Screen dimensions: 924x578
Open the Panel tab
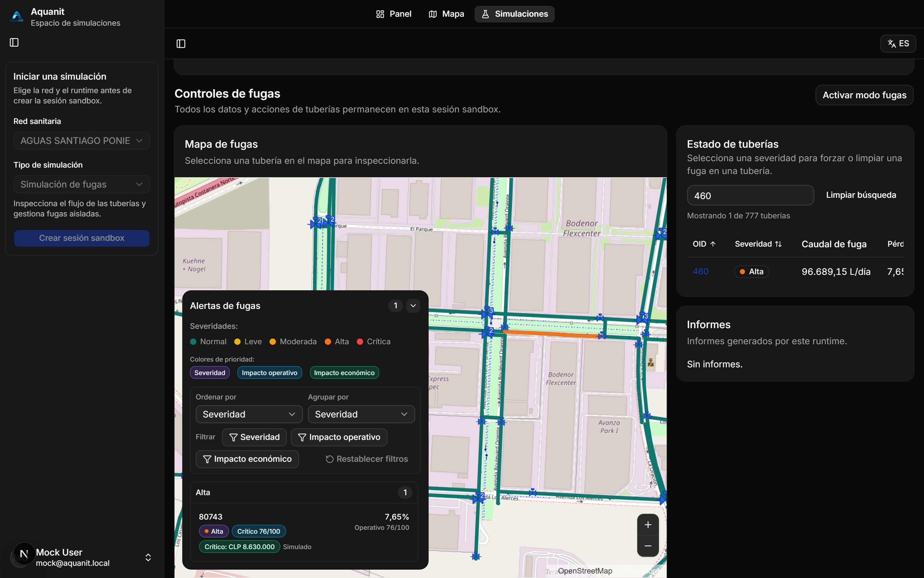pos(394,14)
